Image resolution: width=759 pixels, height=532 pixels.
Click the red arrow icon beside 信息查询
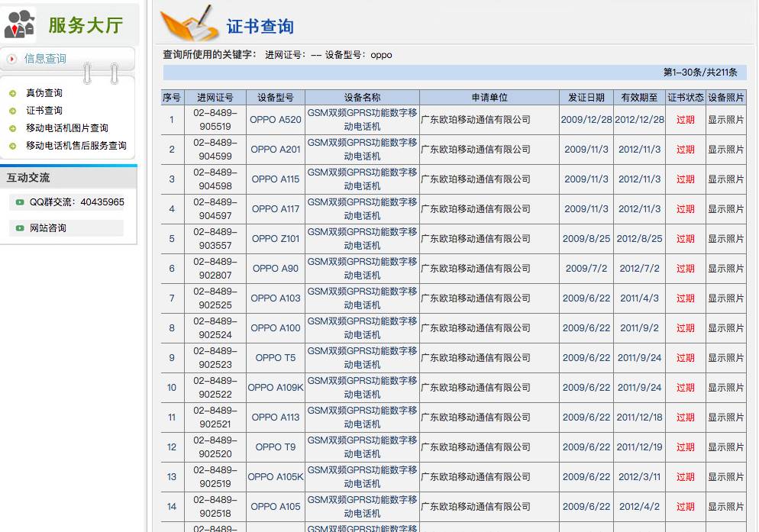coord(12,59)
